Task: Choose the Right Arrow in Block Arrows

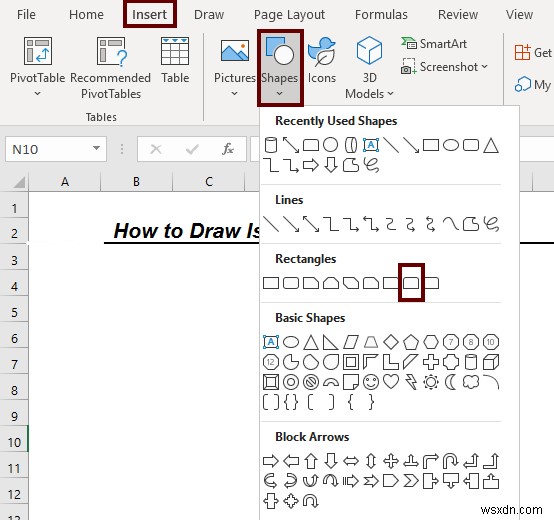Action: click(271, 461)
